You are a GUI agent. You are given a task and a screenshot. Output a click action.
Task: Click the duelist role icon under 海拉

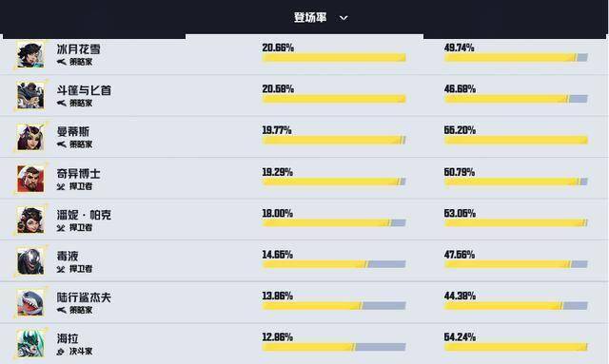(x=61, y=352)
